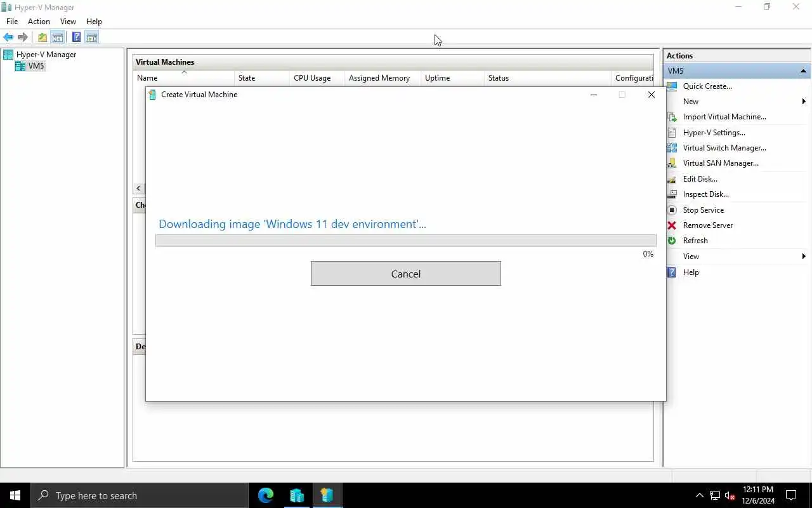Viewport: 812px width, 508px height.
Task: Toggle the Show/Hide Action Pane icon
Action: tap(92, 37)
